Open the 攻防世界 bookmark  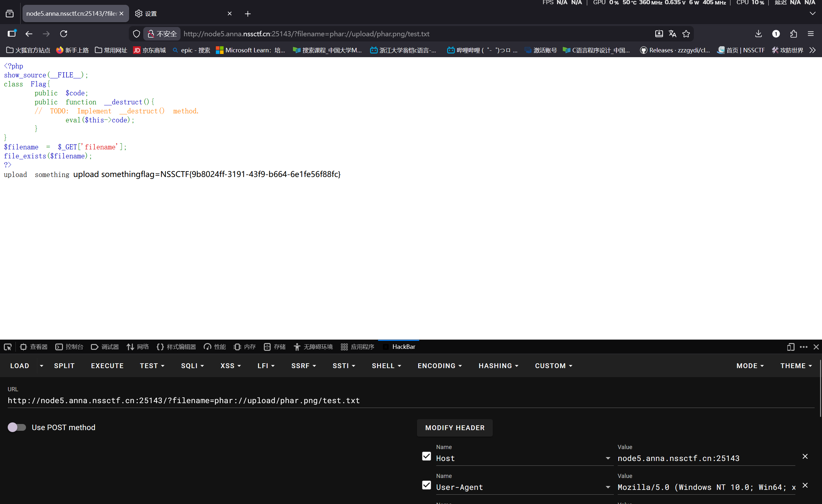[787, 50]
